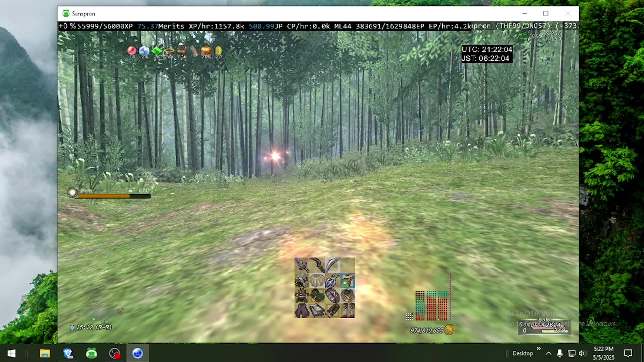Viewport: 644px width, 362px height.
Task: Click the ML44 master level text
Action: (x=343, y=26)
